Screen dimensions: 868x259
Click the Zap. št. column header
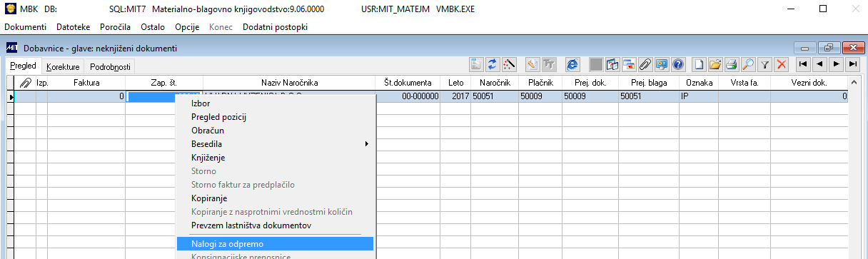click(164, 83)
